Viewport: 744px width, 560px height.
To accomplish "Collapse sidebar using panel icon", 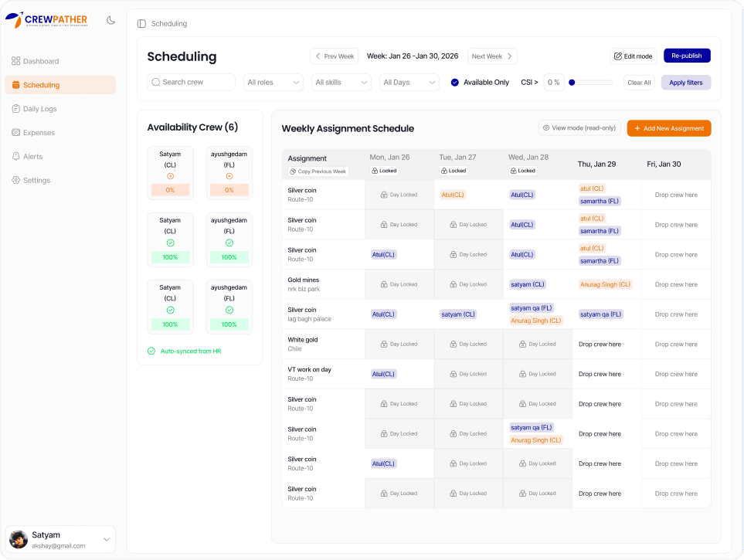I will click(141, 24).
